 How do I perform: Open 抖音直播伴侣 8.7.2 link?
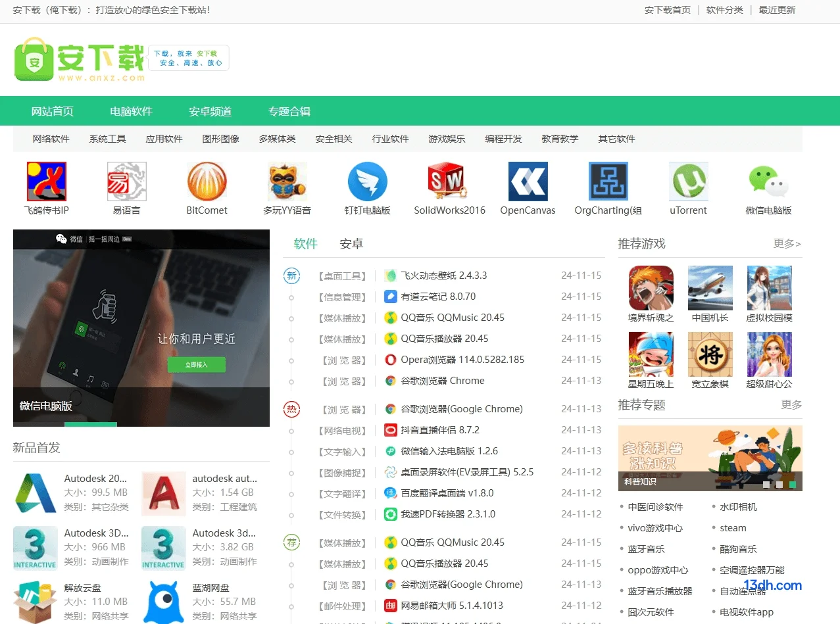[x=440, y=430]
